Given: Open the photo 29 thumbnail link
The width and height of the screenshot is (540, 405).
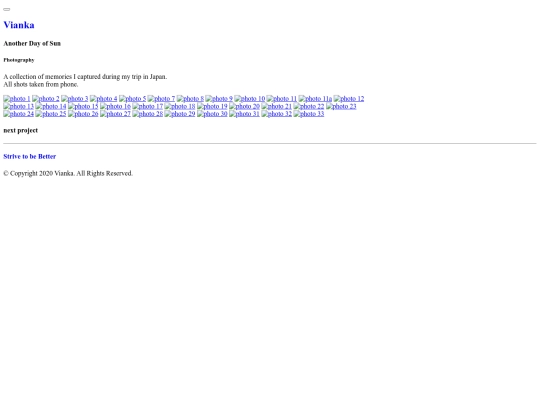Looking at the screenshot, I should tap(180, 114).
